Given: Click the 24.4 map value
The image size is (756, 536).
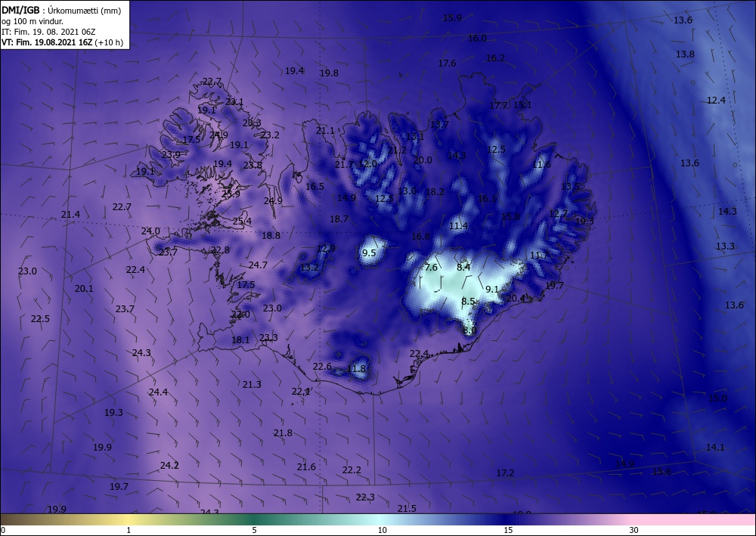Looking at the screenshot, I should click(x=158, y=392).
